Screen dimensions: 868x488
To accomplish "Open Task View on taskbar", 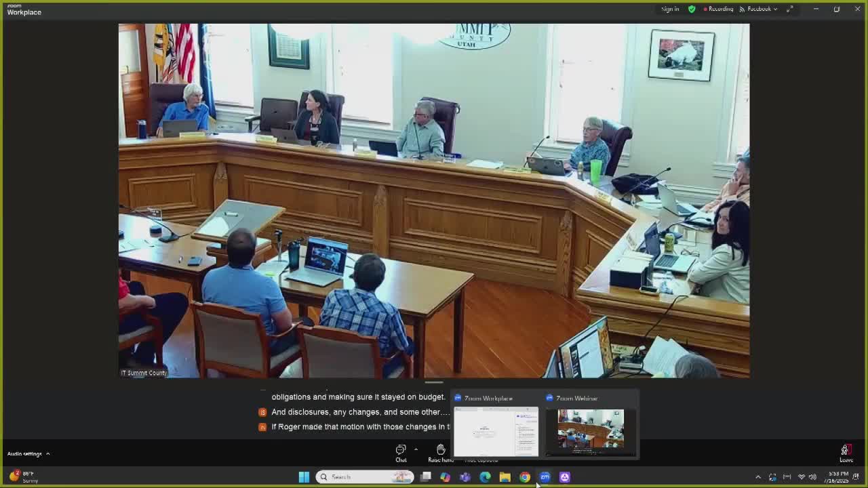I will [x=426, y=477].
